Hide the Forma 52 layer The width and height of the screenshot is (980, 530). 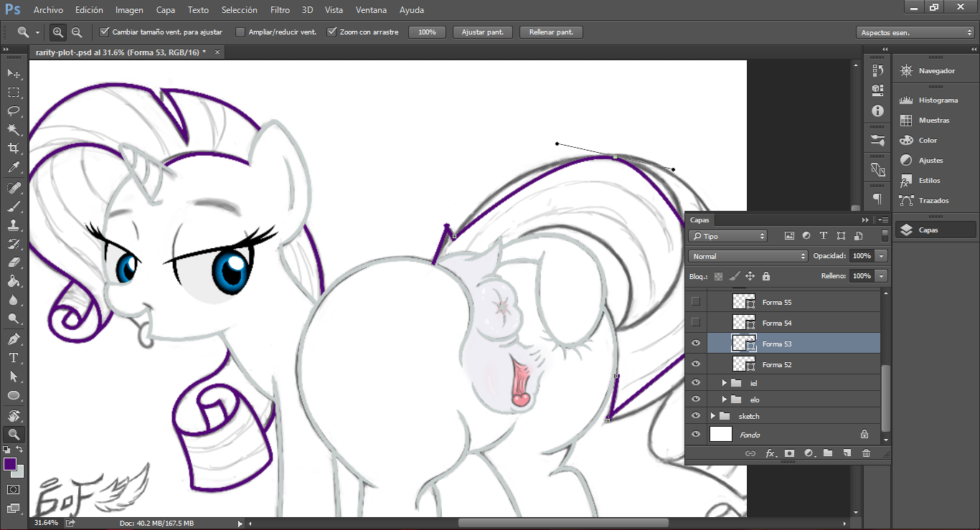pyautogui.click(x=695, y=364)
